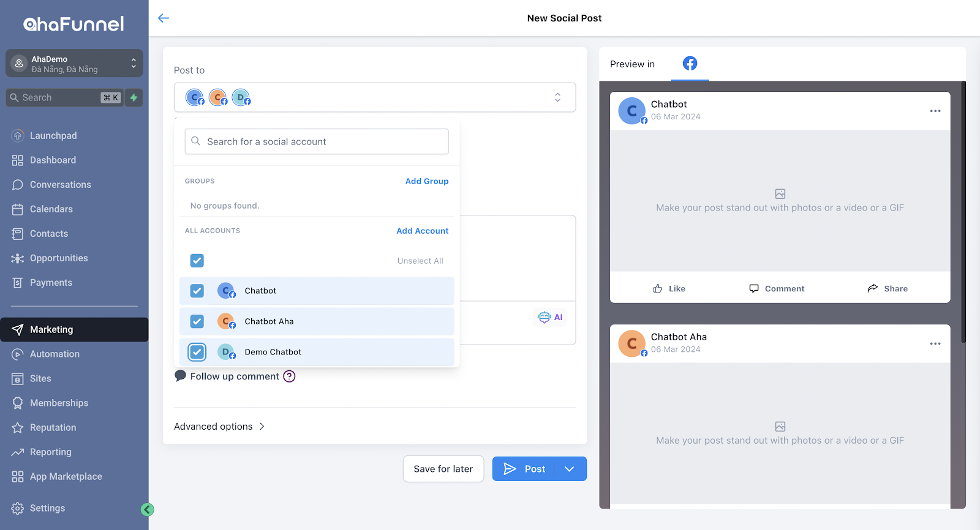Click the AhaFunnel logo
Screen dimensions: 980x530
coord(73,24)
